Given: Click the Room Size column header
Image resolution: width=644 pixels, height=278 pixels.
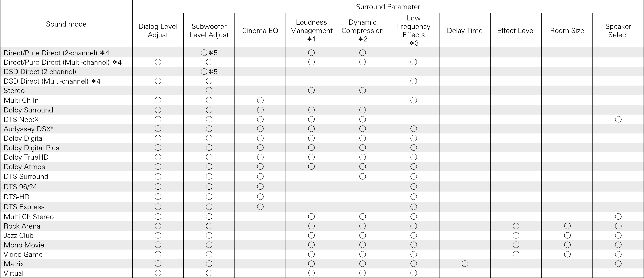Looking at the screenshot, I should point(567,31).
